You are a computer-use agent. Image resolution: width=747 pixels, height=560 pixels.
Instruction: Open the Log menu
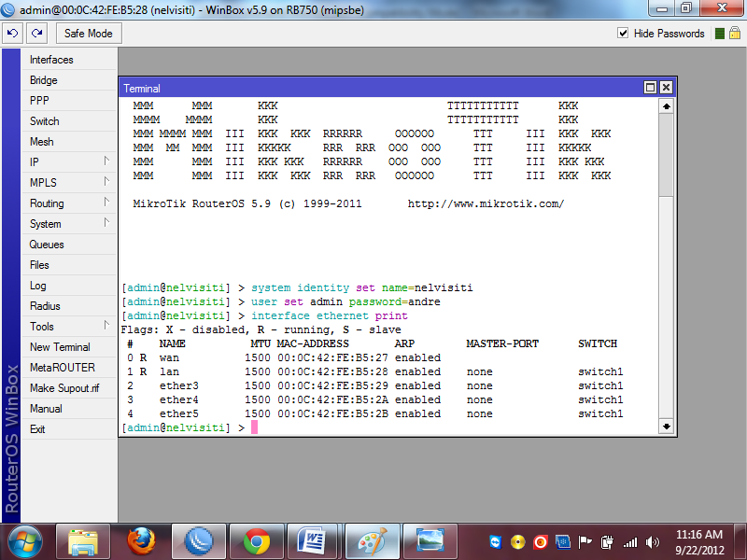tap(69, 286)
